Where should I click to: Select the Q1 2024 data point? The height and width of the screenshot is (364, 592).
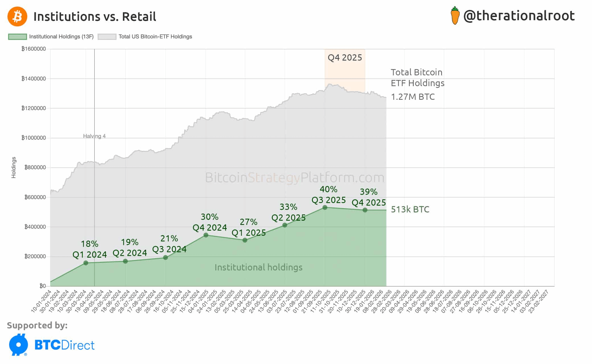[86, 263]
